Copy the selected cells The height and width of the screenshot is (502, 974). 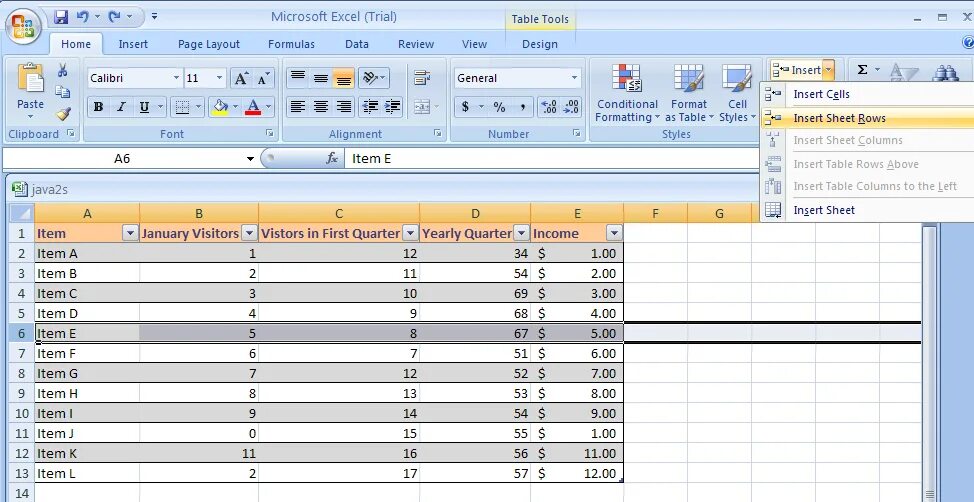(63, 92)
